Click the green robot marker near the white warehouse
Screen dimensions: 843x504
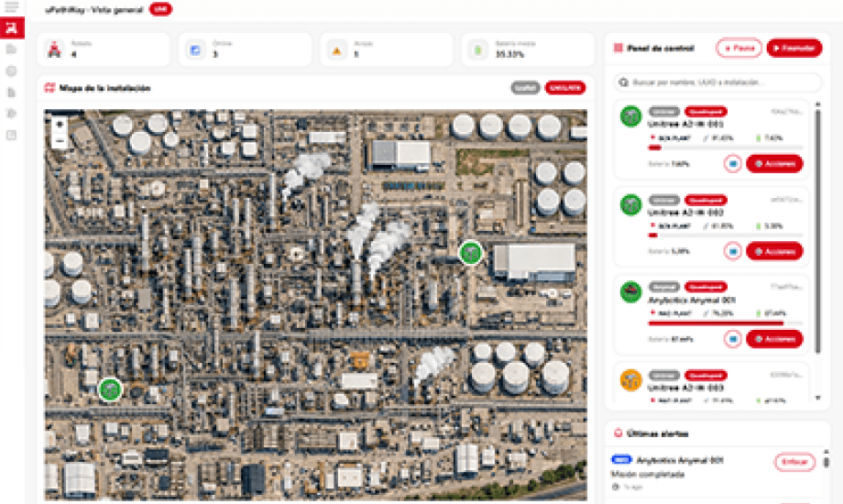470,251
